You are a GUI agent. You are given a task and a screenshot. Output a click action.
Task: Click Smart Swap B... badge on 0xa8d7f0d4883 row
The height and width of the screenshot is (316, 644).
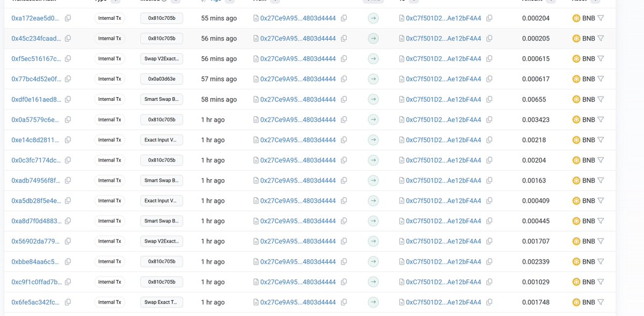162,221
